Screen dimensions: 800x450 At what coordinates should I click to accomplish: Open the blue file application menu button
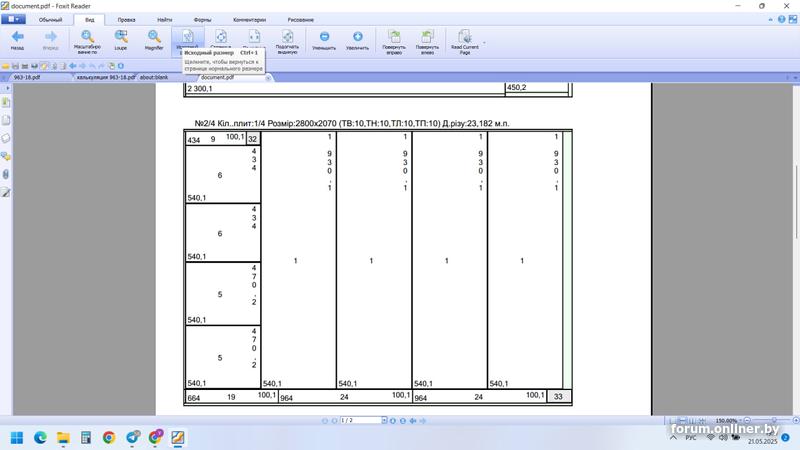click(13, 19)
